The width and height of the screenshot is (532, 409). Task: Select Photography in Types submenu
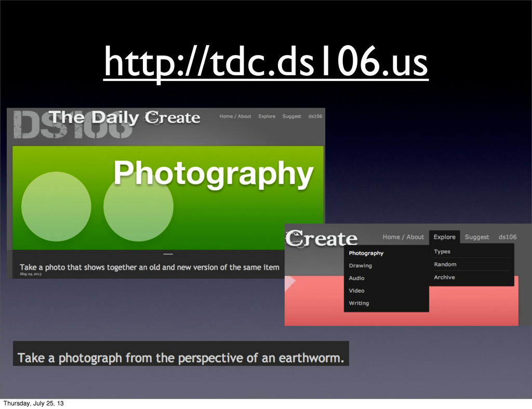coord(366,253)
